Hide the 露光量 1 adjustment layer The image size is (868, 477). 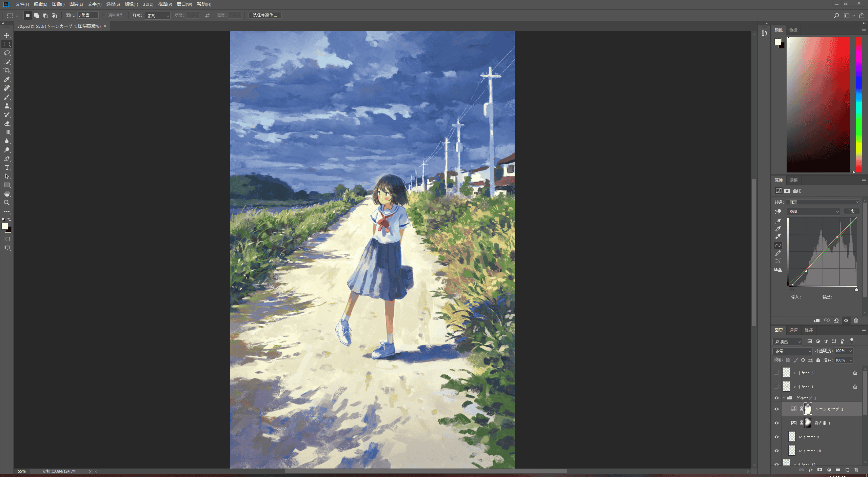pos(776,423)
